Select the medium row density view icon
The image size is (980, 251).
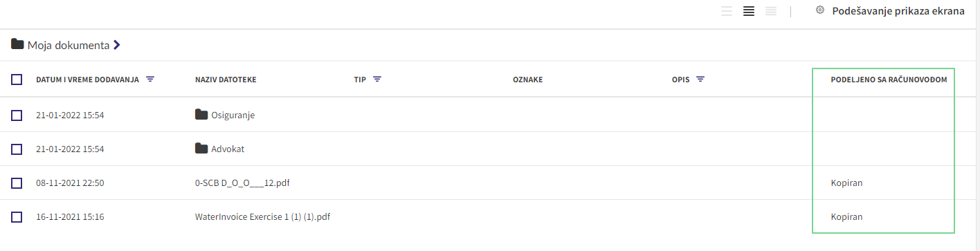(748, 11)
